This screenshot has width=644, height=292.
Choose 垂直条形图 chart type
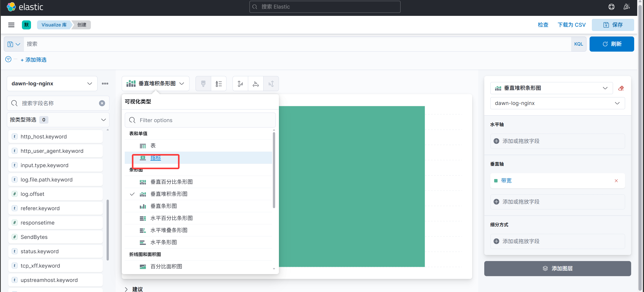pyautogui.click(x=199, y=206)
